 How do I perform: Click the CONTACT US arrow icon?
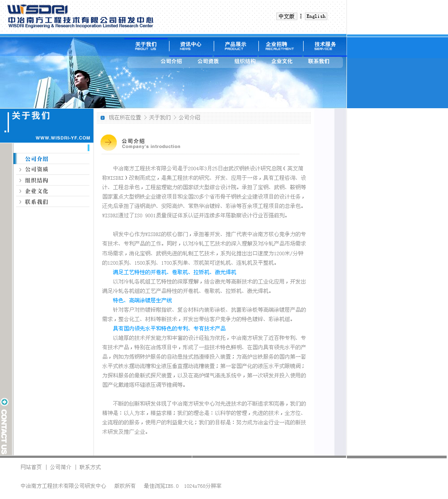4,402
